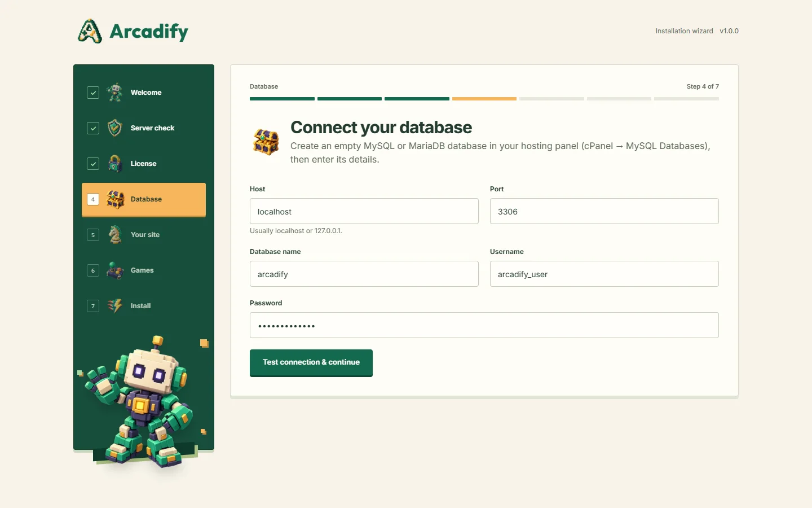Click the joystick icon beside Games
Screen dimensions: 812x508
click(115, 270)
